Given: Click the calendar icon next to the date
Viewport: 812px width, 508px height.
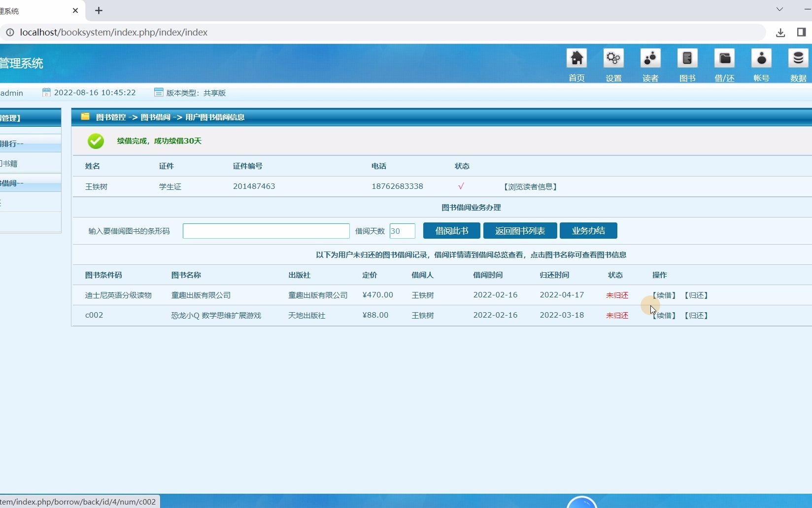Looking at the screenshot, I should [47, 92].
